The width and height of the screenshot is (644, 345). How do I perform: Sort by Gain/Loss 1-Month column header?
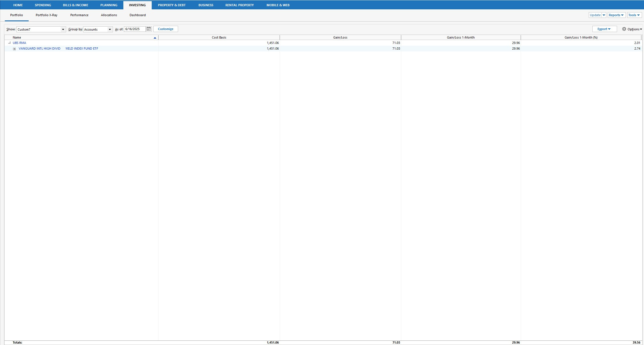point(461,37)
